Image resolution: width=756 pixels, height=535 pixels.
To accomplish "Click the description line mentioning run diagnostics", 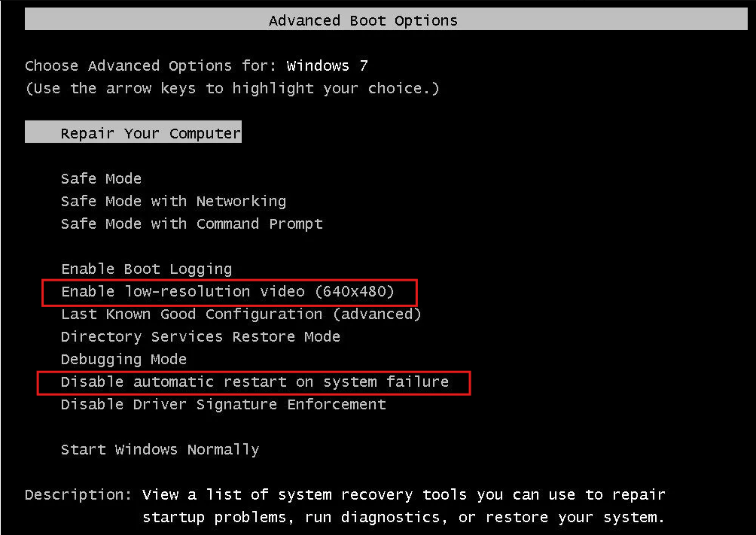I will pos(404,518).
